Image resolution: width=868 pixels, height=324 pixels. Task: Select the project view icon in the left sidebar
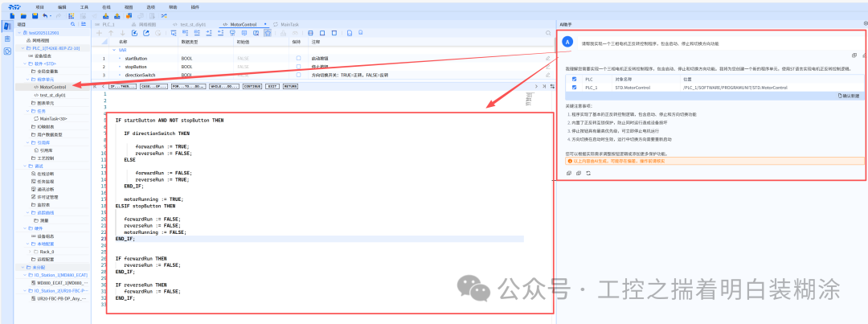point(7,26)
